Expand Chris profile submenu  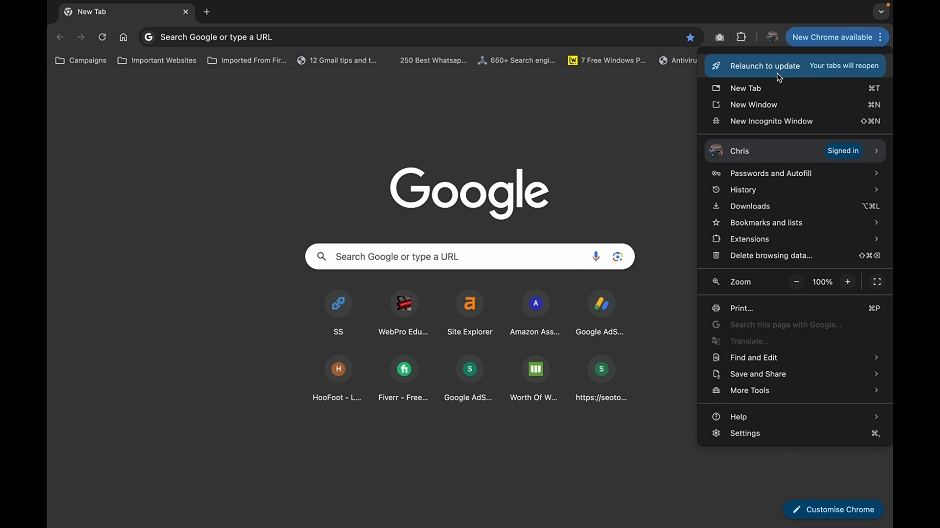[795, 151]
